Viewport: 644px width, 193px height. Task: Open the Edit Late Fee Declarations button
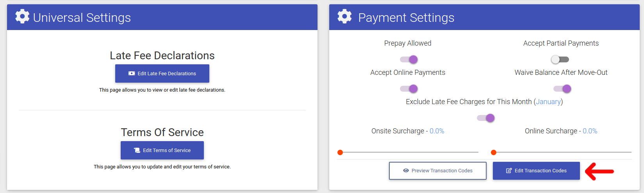pyautogui.click(x=162, y=73)
